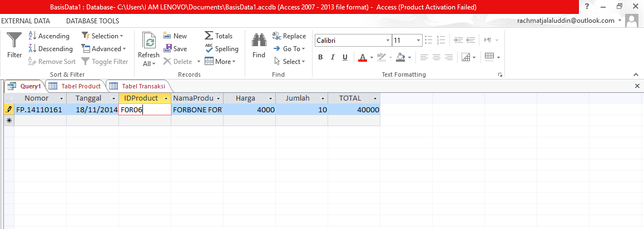Run the Spelling check
The image size is (644, 229).
[x=221, y=49]
